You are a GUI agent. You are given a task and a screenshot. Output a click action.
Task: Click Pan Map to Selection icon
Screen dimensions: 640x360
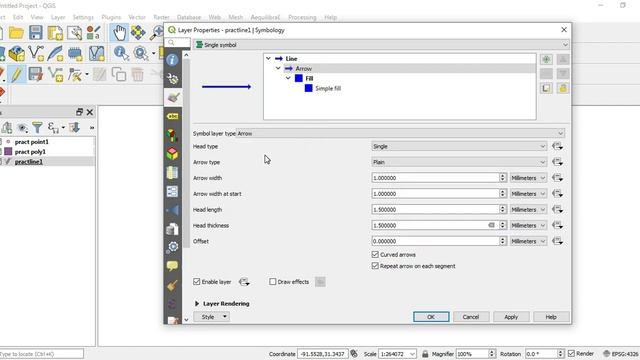pyautogui.click(x=138, y=33)
